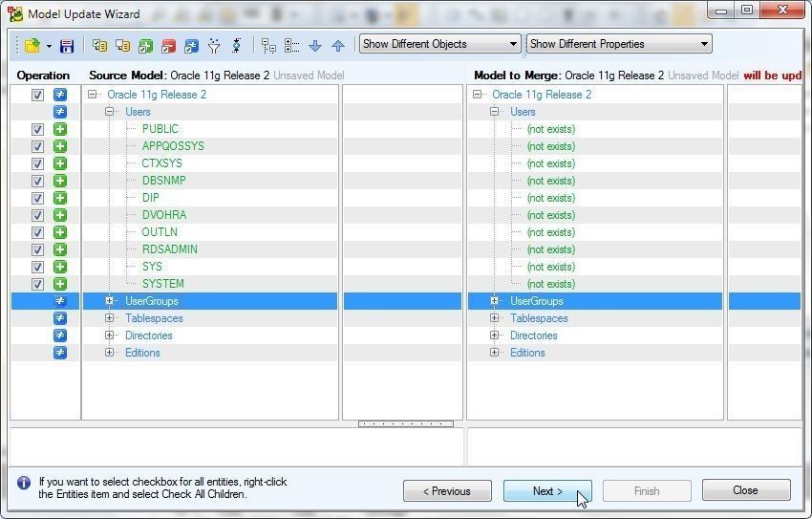Open the dropdown arrow beside the load icon
Image resolution: width=812 pixels, height=519 pixels.
point(49,46)
